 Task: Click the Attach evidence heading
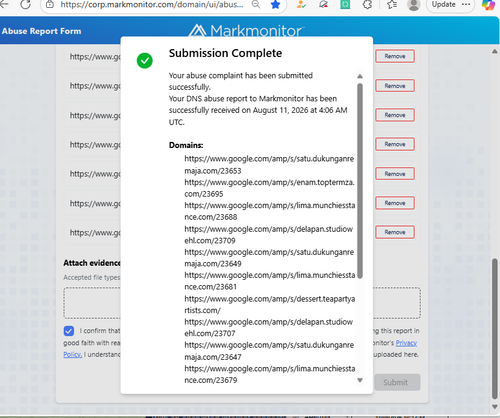coord(92,263)
